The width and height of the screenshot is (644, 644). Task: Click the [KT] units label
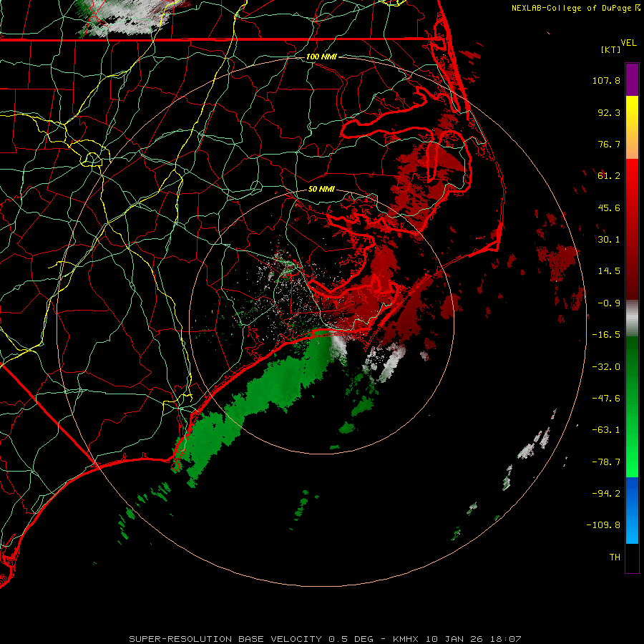click(x=611, y=49)
